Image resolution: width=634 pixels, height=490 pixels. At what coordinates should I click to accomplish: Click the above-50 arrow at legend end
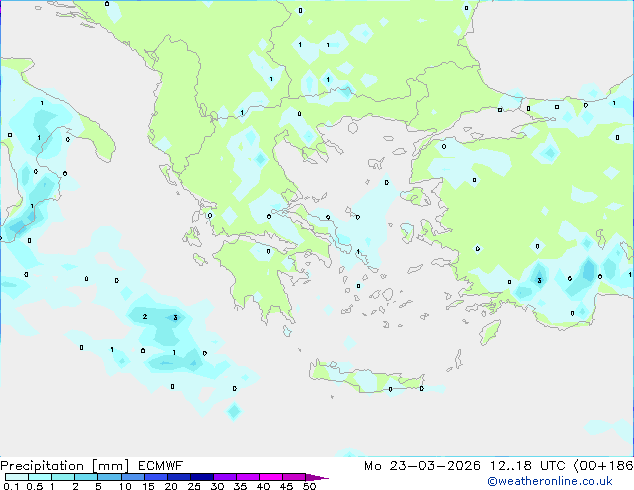coord(317,477)
